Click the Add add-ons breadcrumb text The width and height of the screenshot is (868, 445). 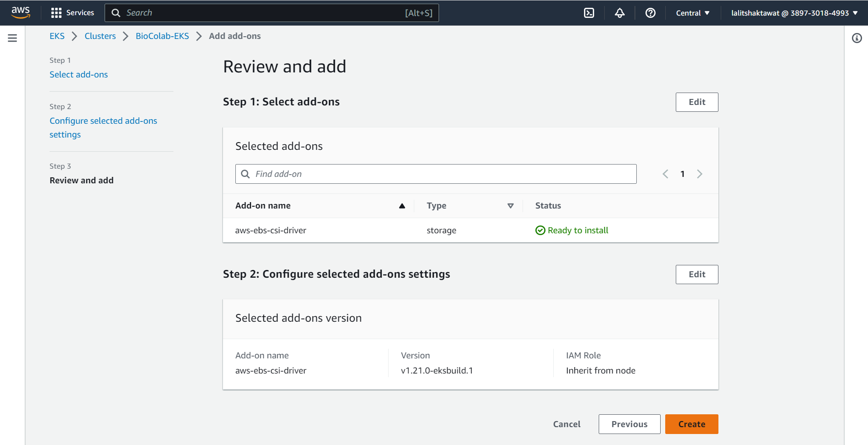235,36
